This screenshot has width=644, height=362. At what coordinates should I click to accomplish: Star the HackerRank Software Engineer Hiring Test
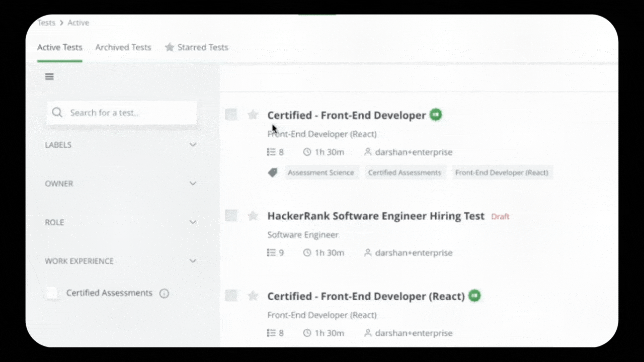[253, 216]
